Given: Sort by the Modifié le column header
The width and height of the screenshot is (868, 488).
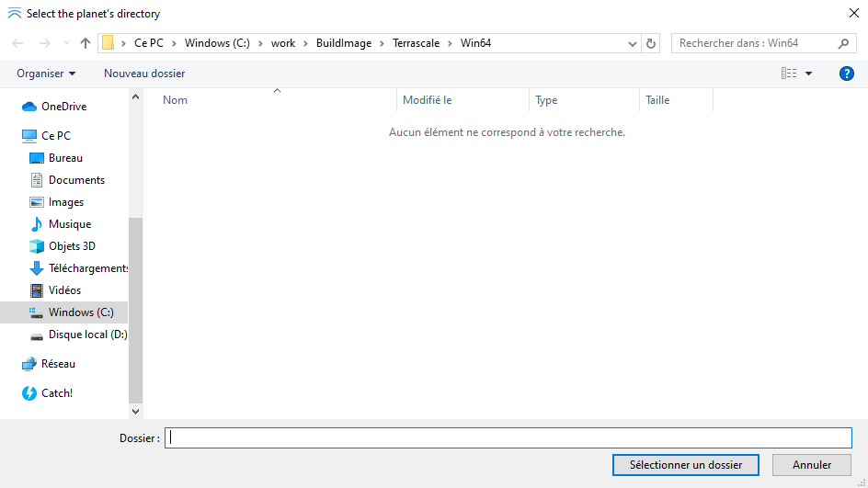Looking at the screenshot, I should coord(427,100).
